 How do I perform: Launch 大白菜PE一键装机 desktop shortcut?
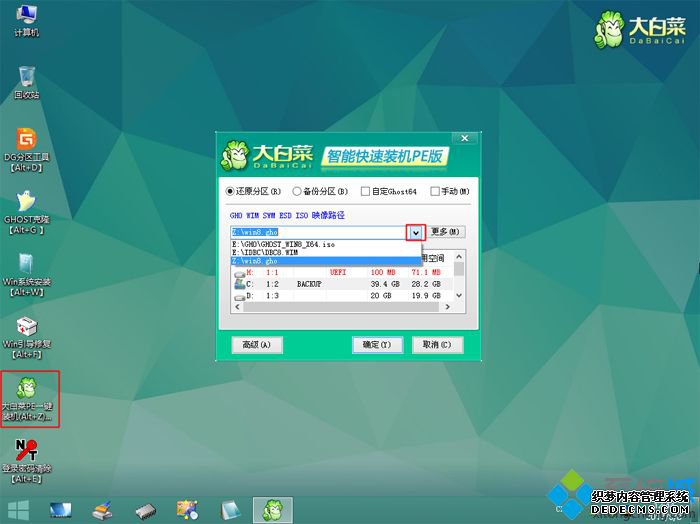28,399
